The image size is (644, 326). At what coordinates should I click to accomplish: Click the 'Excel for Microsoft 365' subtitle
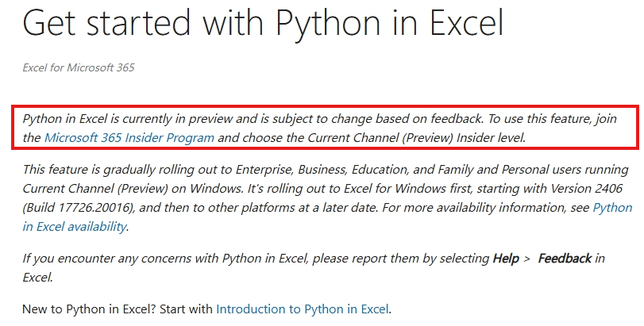click(x=79, y=67)
